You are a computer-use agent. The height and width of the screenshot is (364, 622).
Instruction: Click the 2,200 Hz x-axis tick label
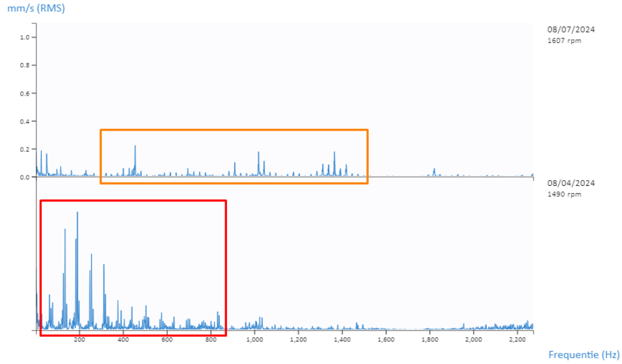pos(517,339)
